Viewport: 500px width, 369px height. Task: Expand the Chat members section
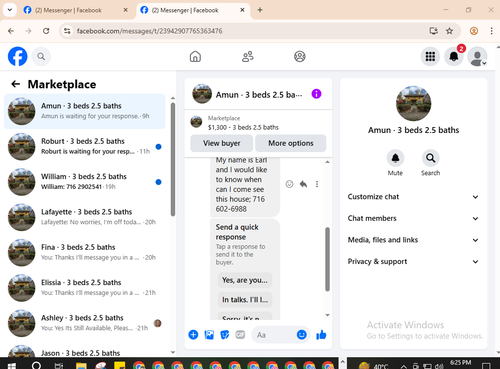point(413,218)
